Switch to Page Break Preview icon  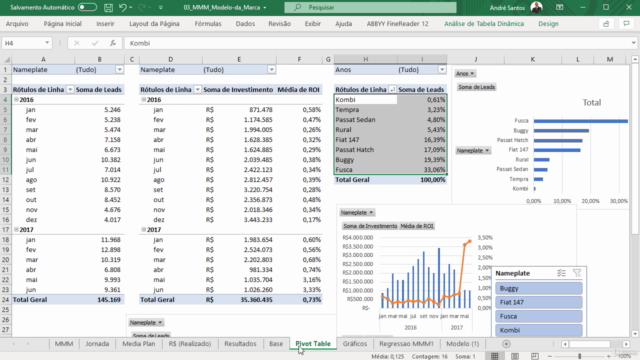pos(535,356)
